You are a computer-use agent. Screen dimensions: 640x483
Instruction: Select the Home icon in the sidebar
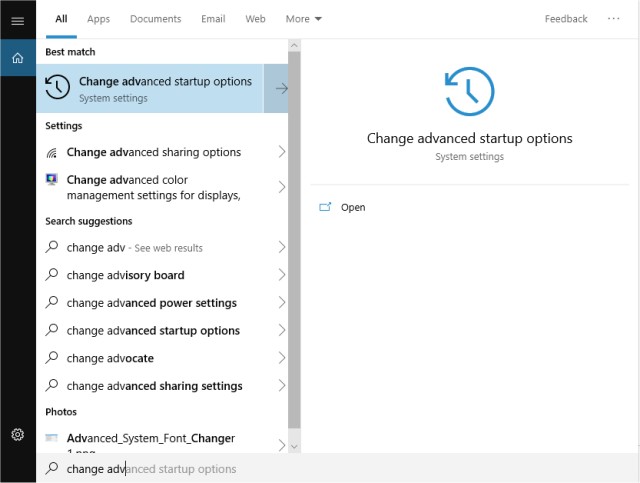point(18,58)
